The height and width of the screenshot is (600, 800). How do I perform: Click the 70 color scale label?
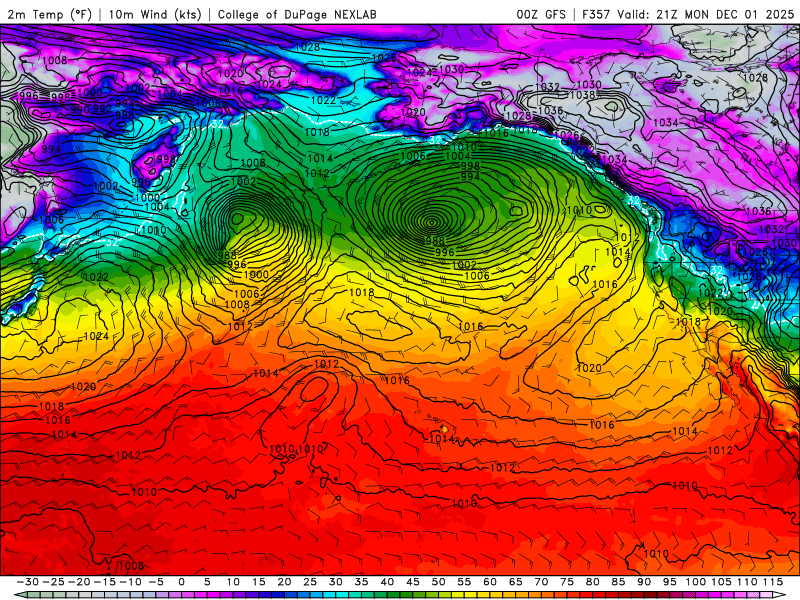[541, 582]
